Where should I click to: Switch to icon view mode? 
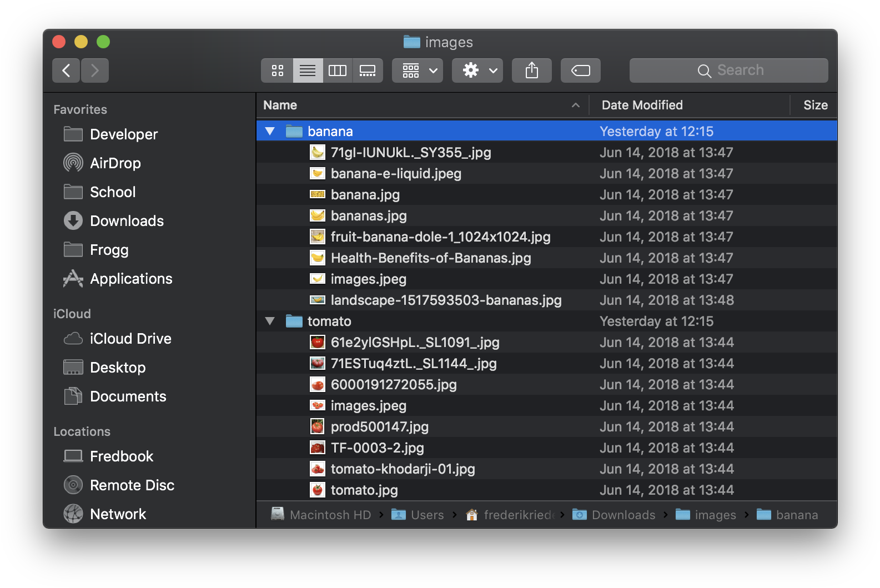(x=277, y=71)
